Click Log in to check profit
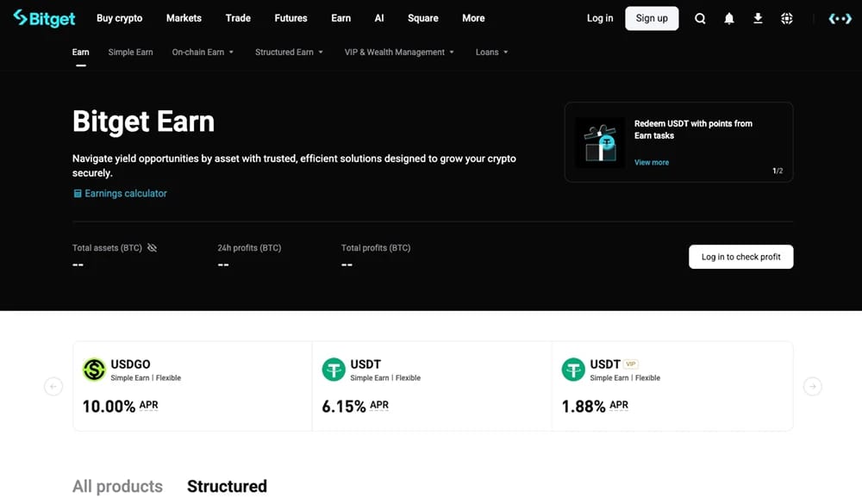 pyautogui.click(x=740, y=257)
